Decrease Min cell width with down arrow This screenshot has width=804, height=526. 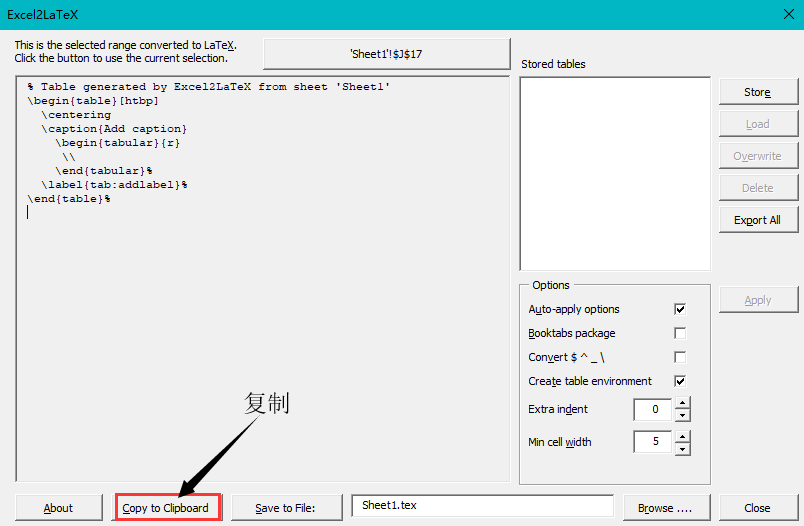pos(682,449)
